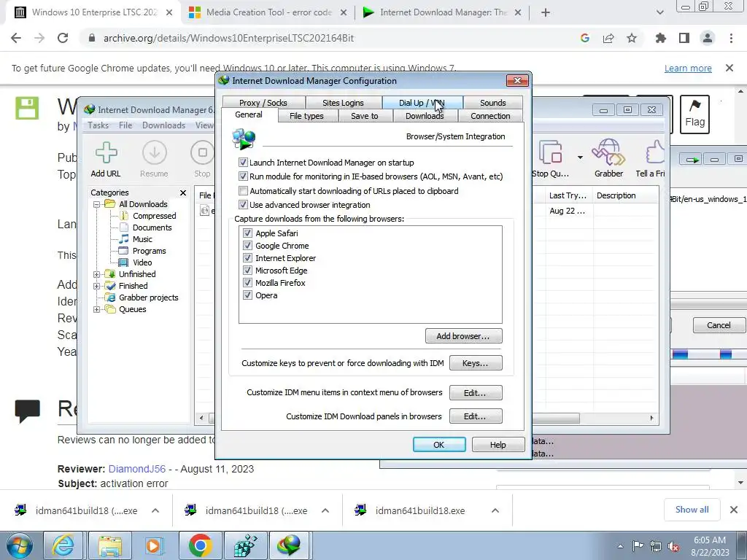Image resolution: width=747 pixels, height=560 pixels.
Task: Close the Categories panel in IDM
Action: click(183, 192)
